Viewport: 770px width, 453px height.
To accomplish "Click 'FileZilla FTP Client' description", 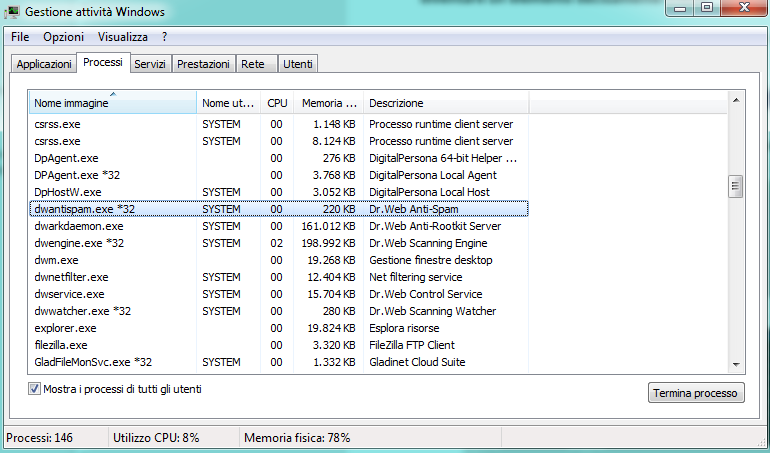I will point(412,345).
